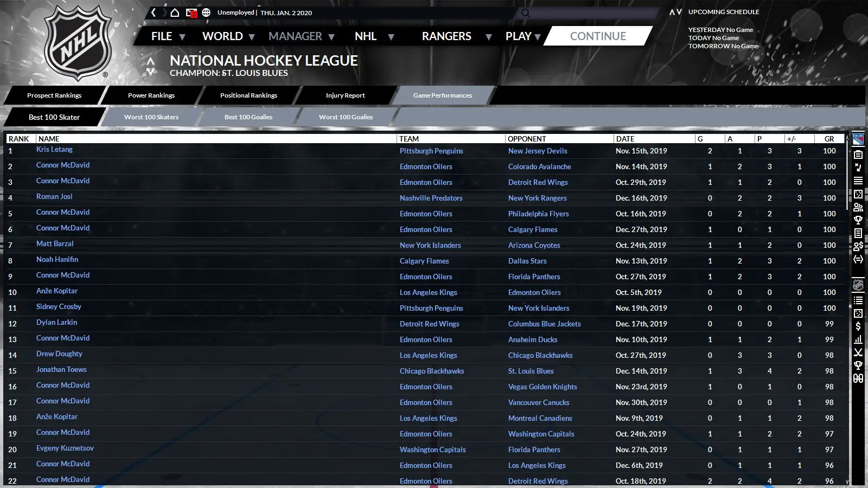This screenshot has height=488, width=868.
Task: Open the crossed hockey sticks icon
Action: pyautogui.click(x=858, y=352)
